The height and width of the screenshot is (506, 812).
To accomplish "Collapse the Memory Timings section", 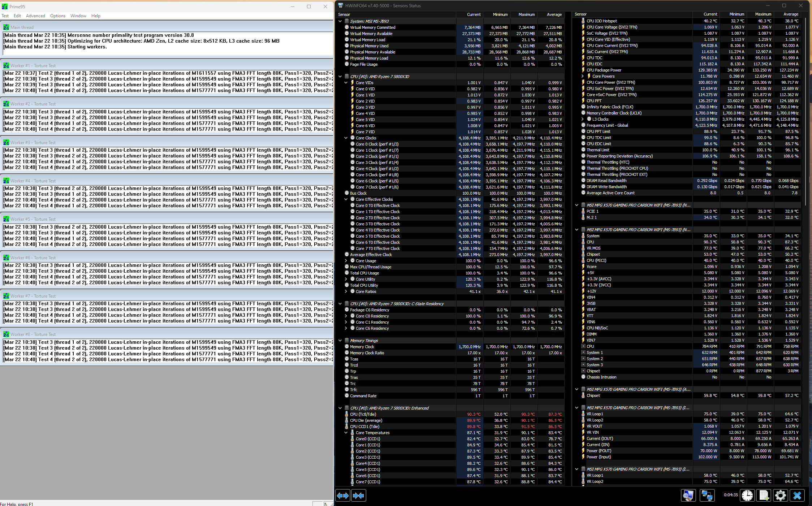I will 340,341.
